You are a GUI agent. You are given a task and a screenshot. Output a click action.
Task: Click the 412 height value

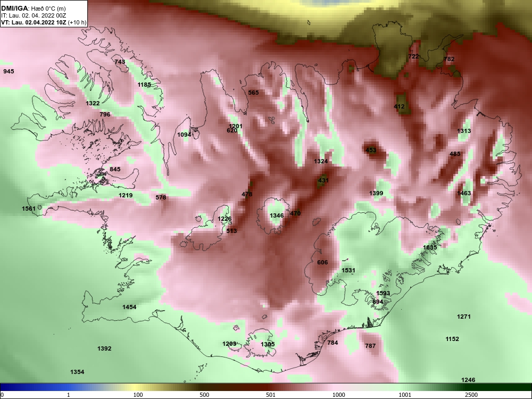400,106
